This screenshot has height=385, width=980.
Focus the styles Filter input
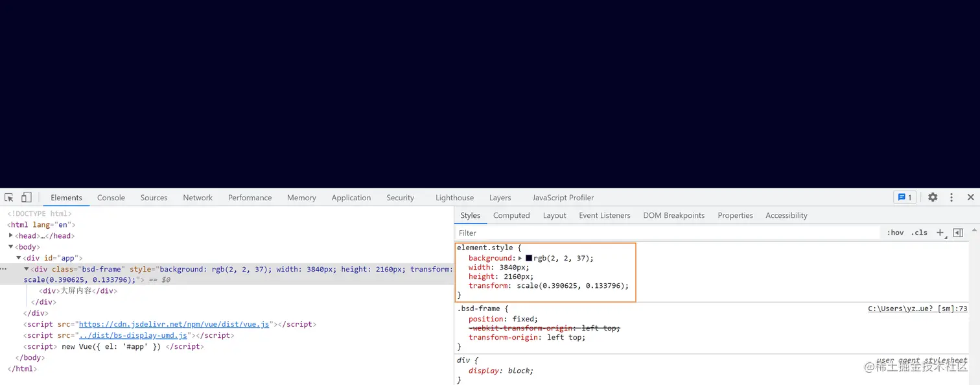click(668, 233)
